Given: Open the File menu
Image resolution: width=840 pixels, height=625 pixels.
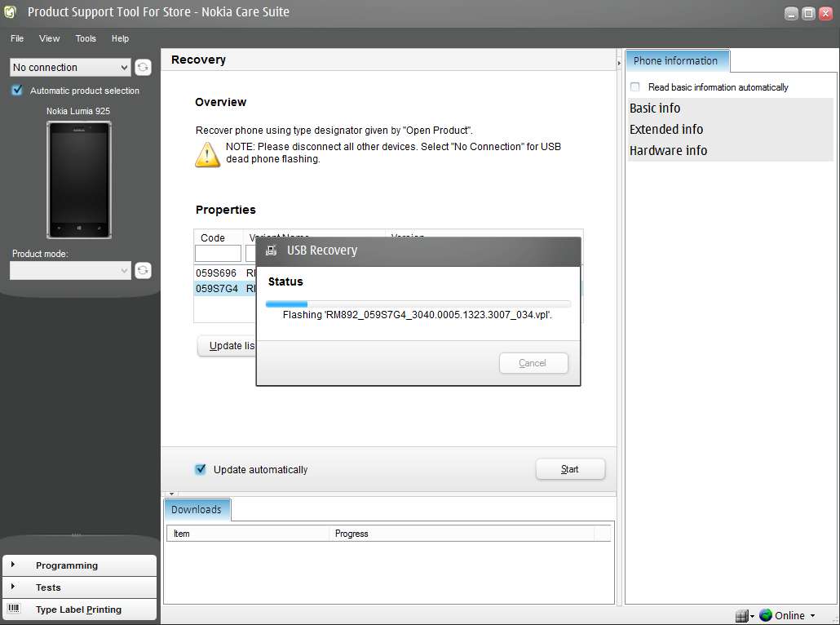Looking at the screenshot, I should [x=17, y=38].
